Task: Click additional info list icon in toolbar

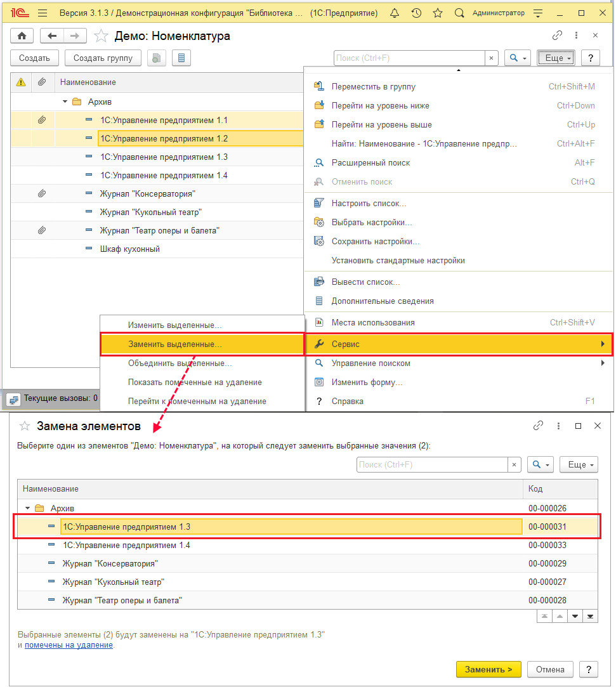Action: 181,58
